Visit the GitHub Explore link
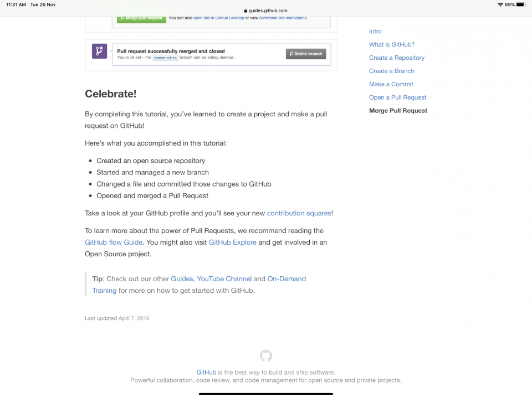 tap(233, 242)
